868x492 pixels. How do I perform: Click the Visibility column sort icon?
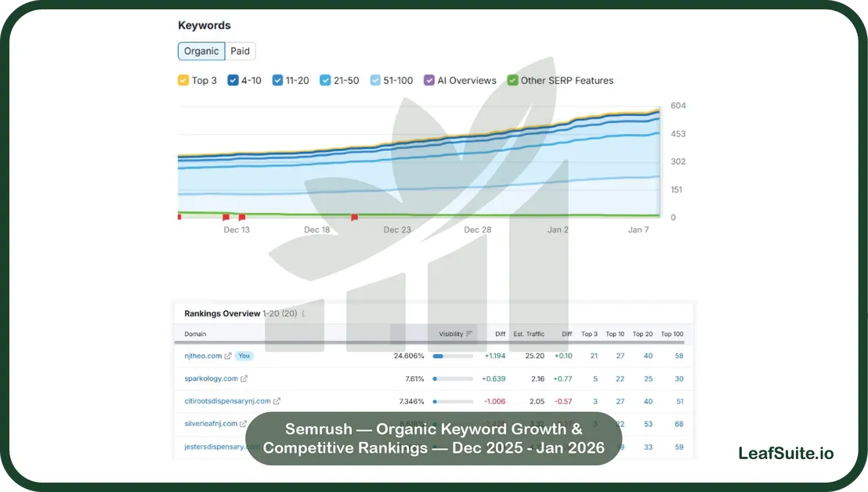(x=469, y=334)
